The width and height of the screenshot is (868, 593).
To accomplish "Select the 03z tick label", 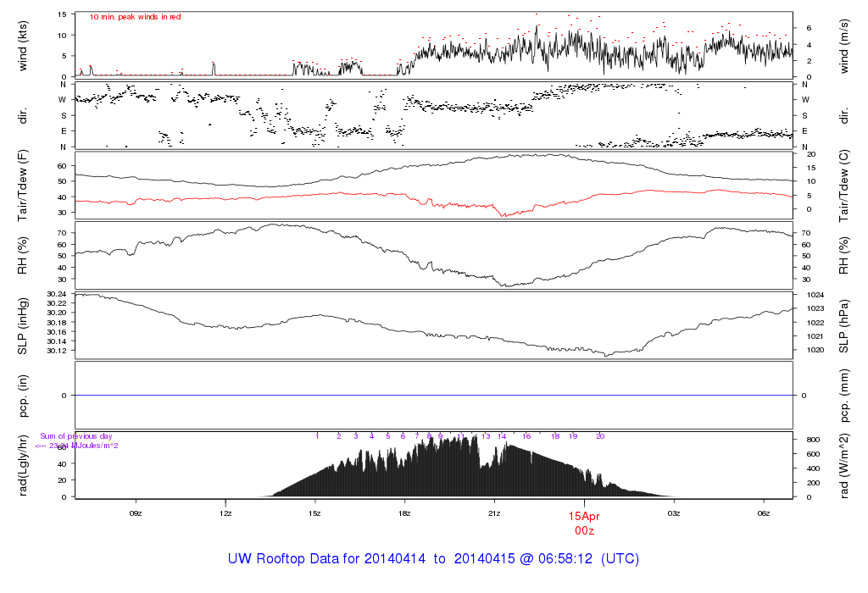I will tap(674, 513).
